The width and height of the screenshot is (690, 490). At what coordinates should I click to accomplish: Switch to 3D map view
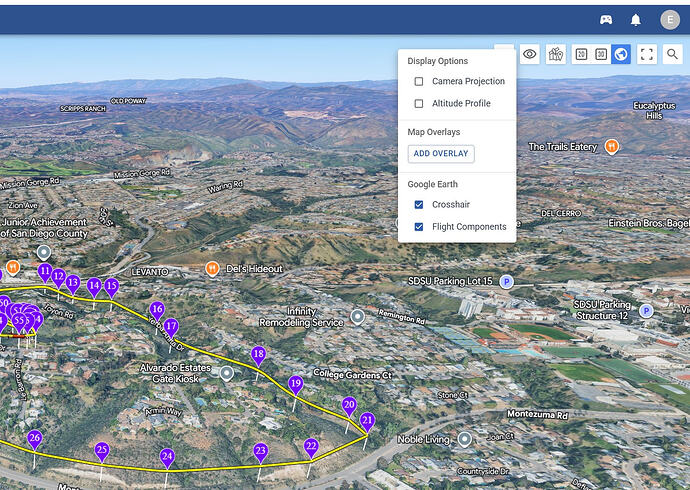click(601, 54)
